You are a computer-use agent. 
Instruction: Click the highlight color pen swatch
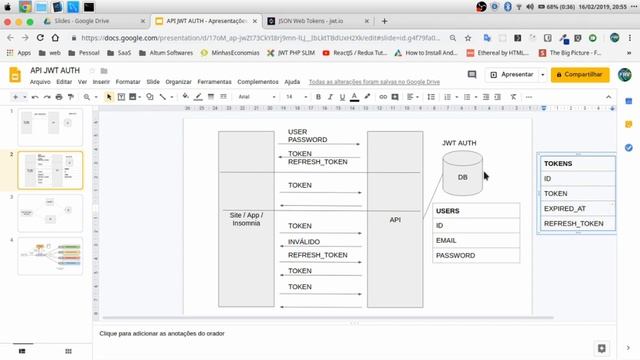point(367,97)
